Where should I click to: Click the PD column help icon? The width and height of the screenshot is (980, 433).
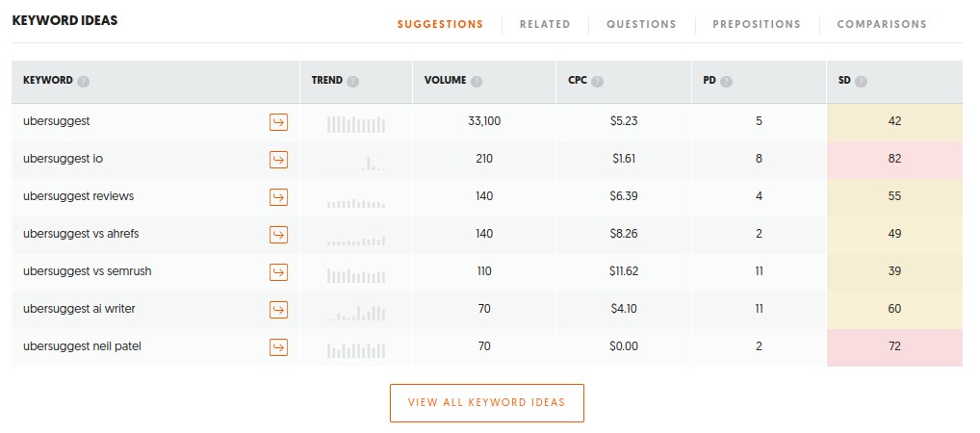point(726,82)
